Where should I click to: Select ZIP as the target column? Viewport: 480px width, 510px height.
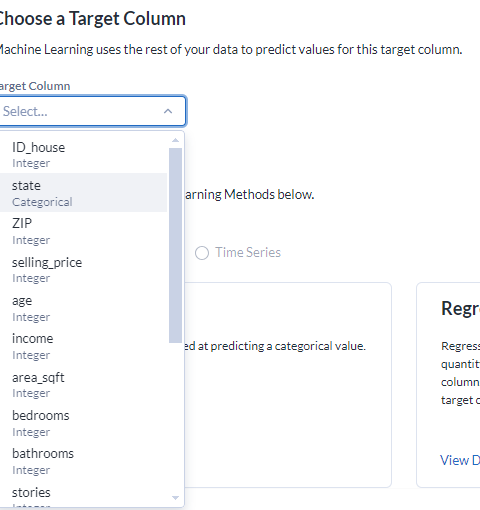83,231
